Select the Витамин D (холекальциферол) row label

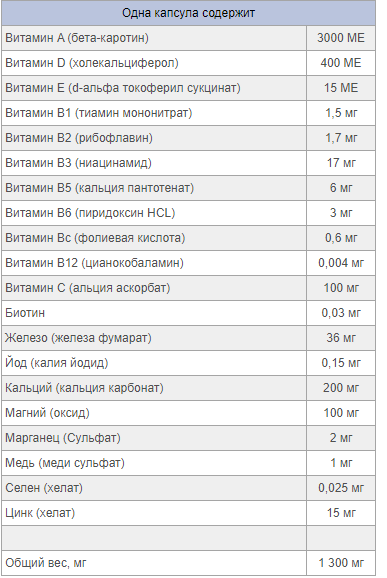pyautogui.click(x=92, y=63)
